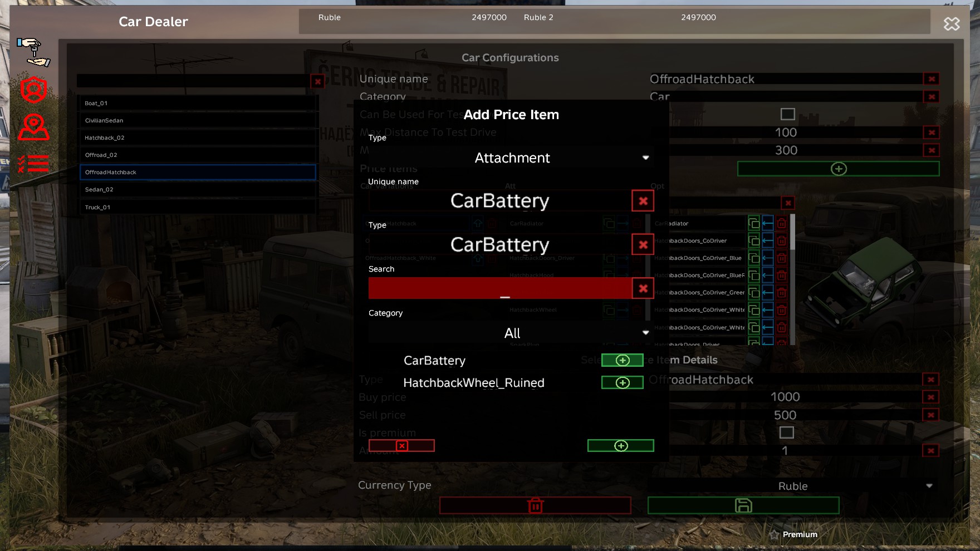Open the map marker person sidebar icon
The height and width of the screenshot is (551, 980).
(x=33, y=127)
